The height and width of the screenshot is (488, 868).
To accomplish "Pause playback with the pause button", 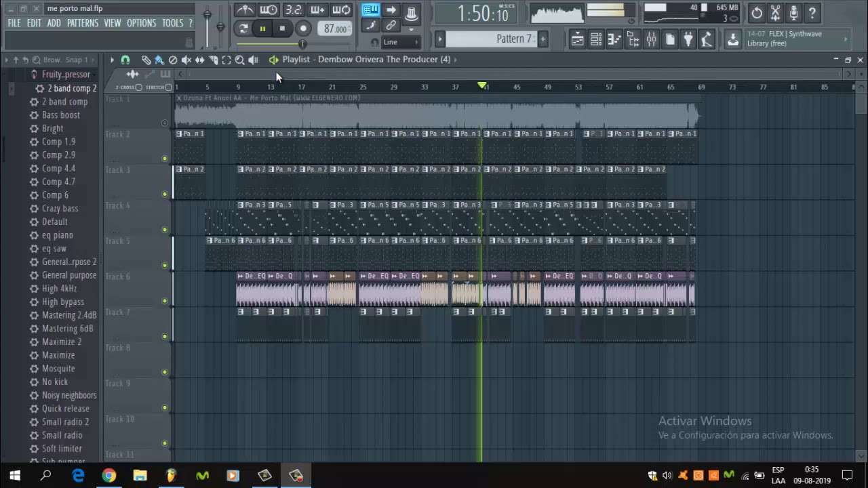I will pos(262,28).
